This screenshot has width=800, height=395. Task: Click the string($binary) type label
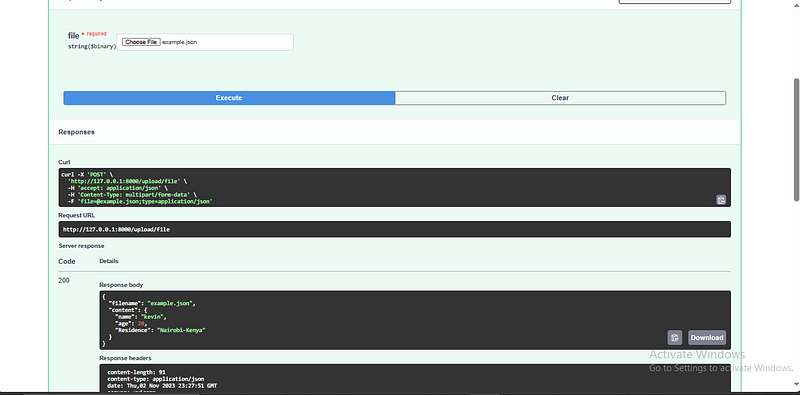click(x=92, y=46)
